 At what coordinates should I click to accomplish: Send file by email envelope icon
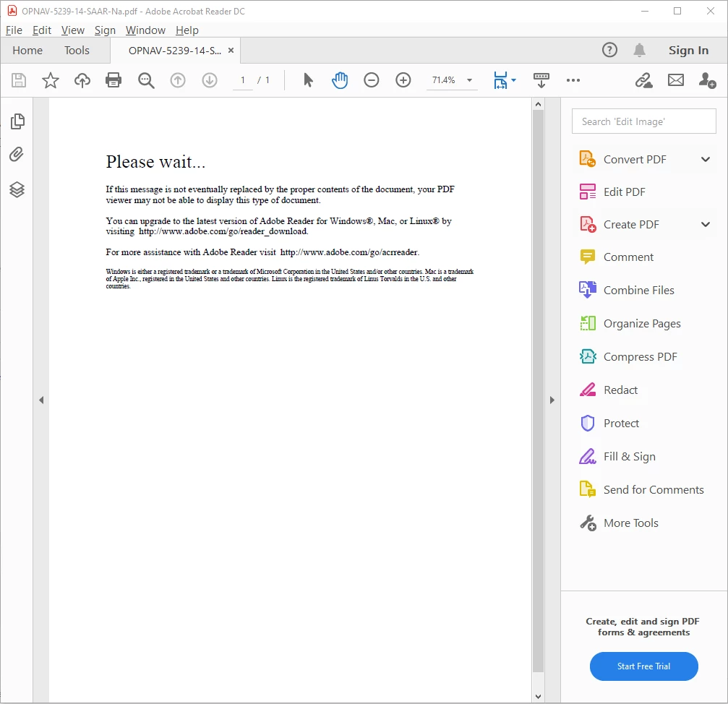click(x=675, y=80)
